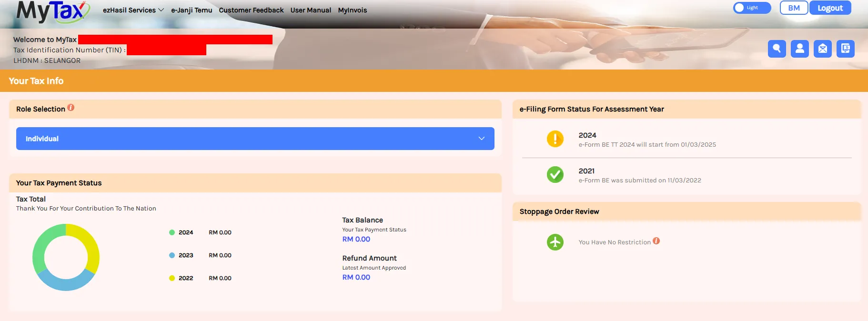Click the green checkmark icon for 2021

coord(555,175)
